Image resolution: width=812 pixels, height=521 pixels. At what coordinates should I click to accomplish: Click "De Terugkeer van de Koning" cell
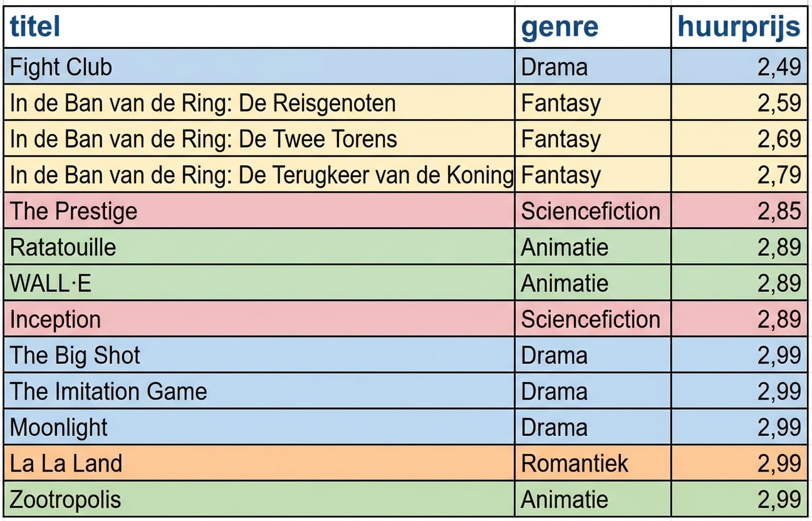pyautogui.click(x=261, y=175)
